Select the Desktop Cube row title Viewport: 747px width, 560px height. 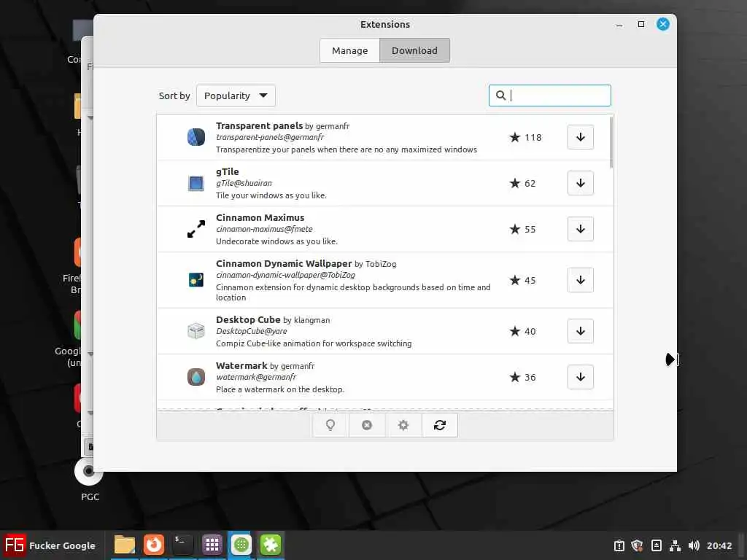pyautogui.click(x=248, y=320)
